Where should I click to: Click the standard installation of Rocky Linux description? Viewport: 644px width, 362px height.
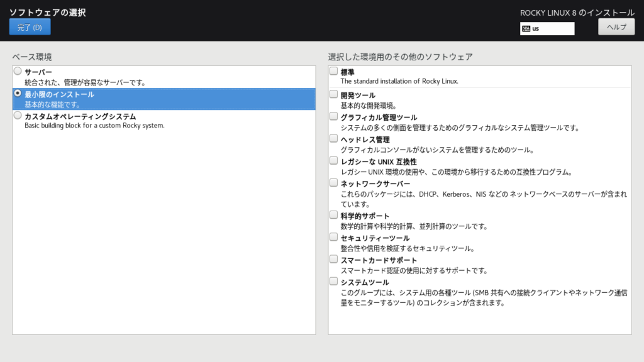click(x=399, y=81)
